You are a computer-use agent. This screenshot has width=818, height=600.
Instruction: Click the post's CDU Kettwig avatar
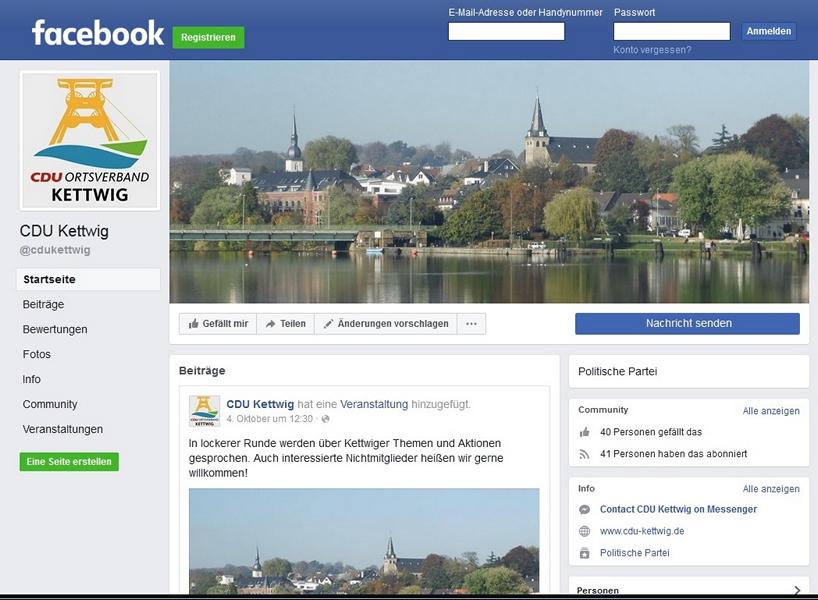(204, 411)
